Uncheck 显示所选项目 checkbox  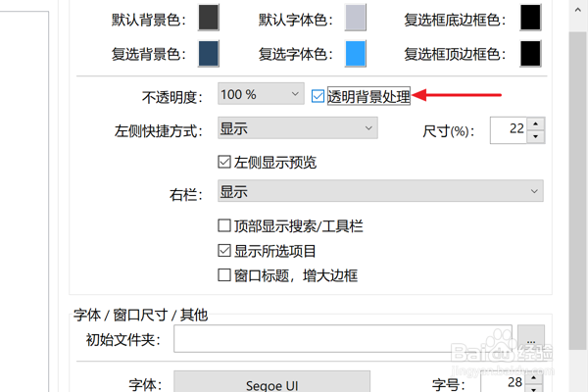tap(224, 251)
